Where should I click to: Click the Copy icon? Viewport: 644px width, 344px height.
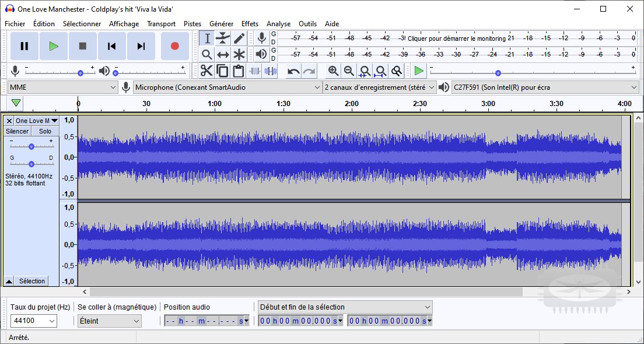point(223,71)
